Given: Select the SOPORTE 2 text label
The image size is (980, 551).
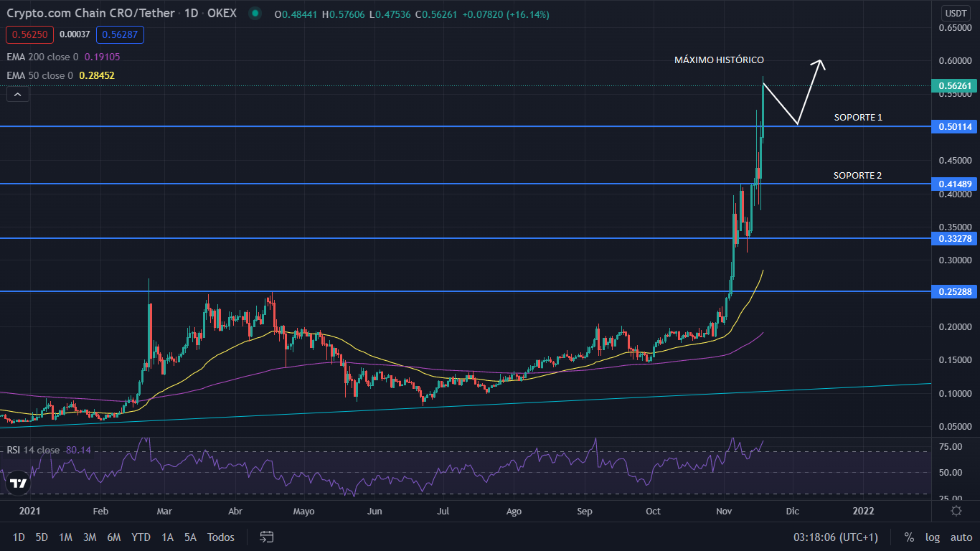Looking at the screenshot, I should tap(857, 175).
